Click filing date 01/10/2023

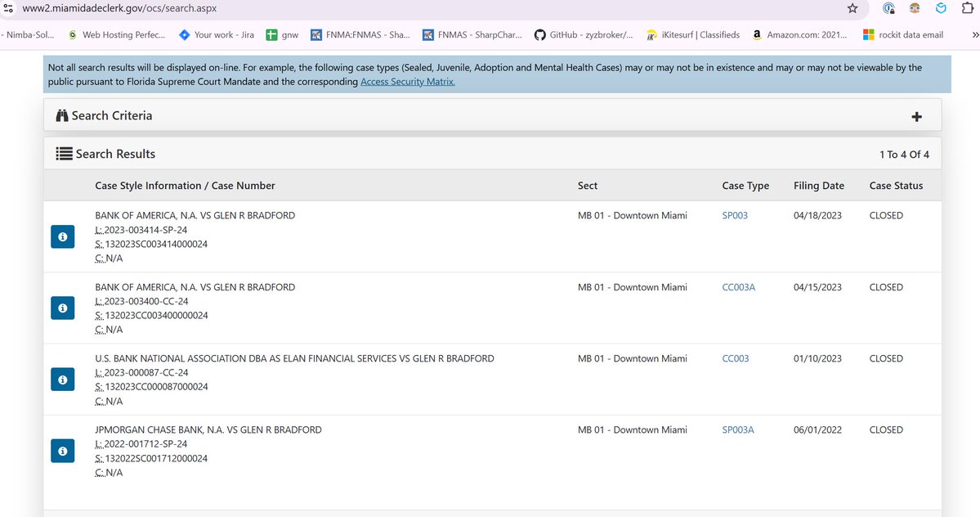click(817, 359)
